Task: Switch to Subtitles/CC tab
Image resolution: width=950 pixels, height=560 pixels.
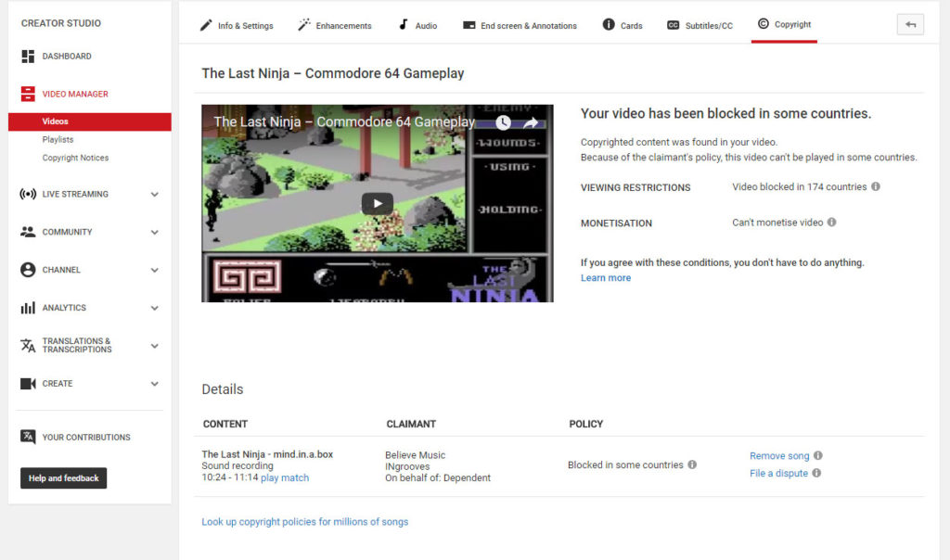Action: (700, 25)
